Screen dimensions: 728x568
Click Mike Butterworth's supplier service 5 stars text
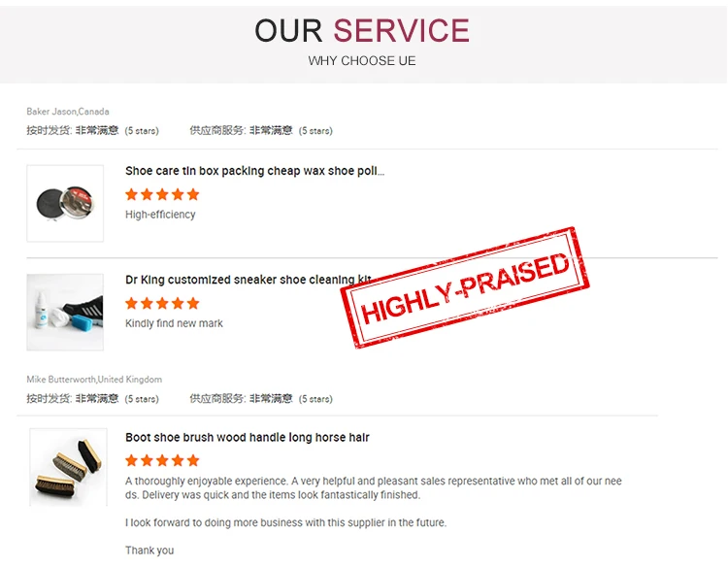tap(261, 398)
